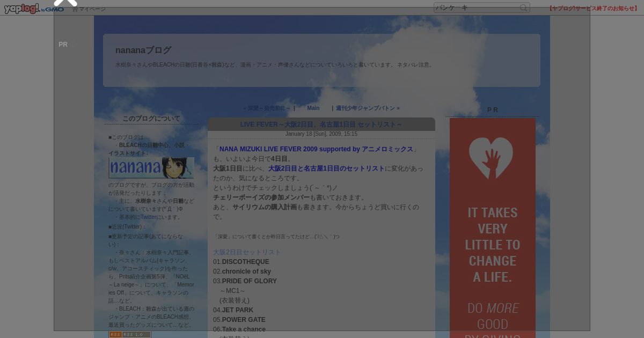Screen dimensions: 644x338
Task: Click the 近況(Twitter) sidebar line
Action: (128, 227)
